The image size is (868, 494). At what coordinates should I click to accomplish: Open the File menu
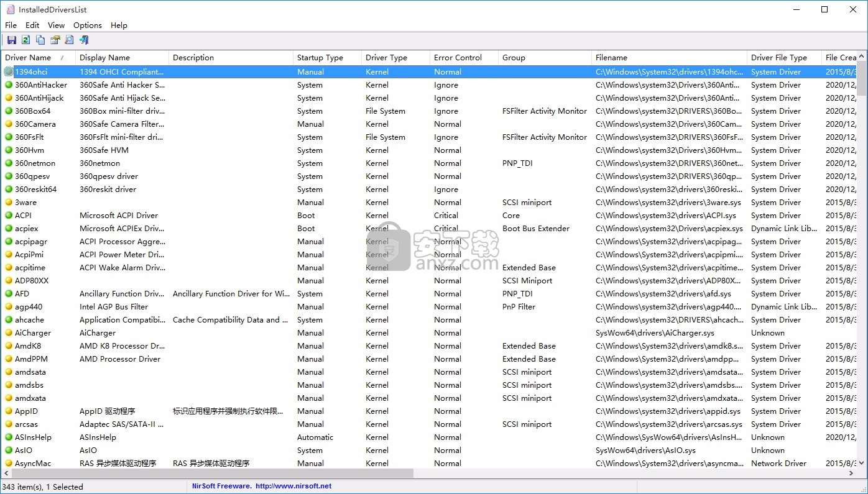point(11,25)
